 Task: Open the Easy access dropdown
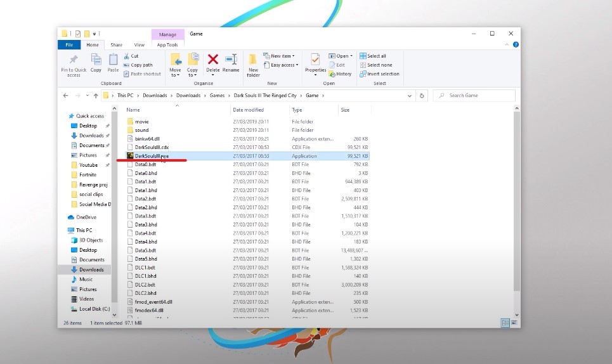click(x=281, y=65)
